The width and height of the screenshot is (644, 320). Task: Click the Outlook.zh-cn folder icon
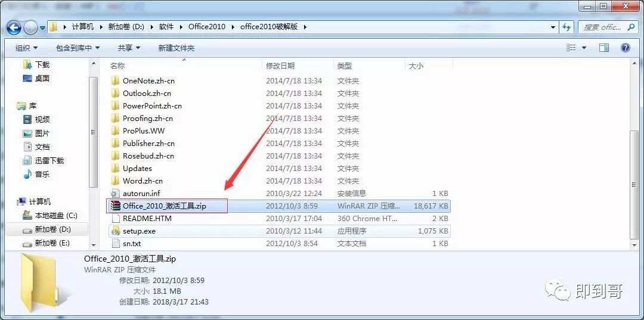coord(115,93)
